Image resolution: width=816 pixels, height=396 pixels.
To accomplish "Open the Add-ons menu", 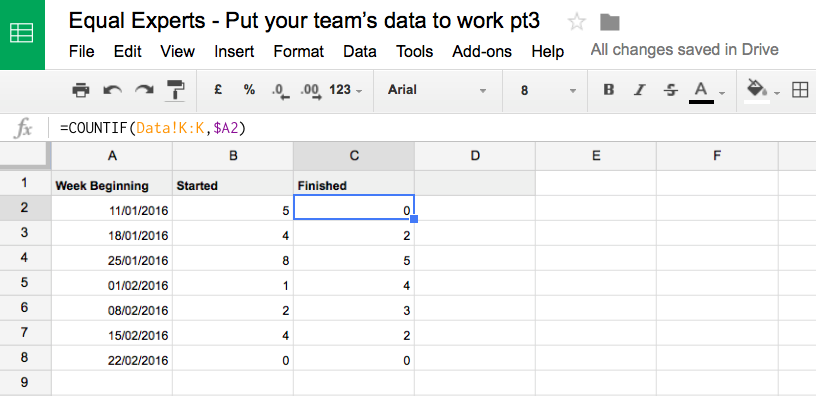I will [482, 52].
